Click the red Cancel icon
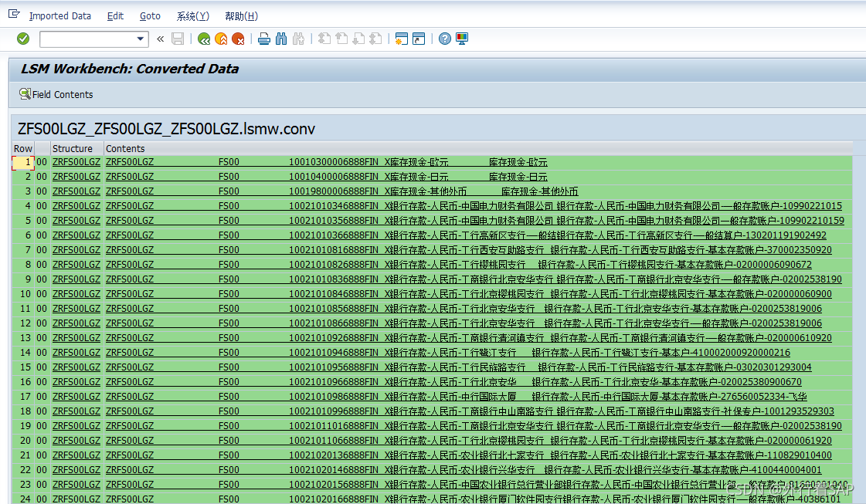Viewport: 866px width, 504px height. 238,39
